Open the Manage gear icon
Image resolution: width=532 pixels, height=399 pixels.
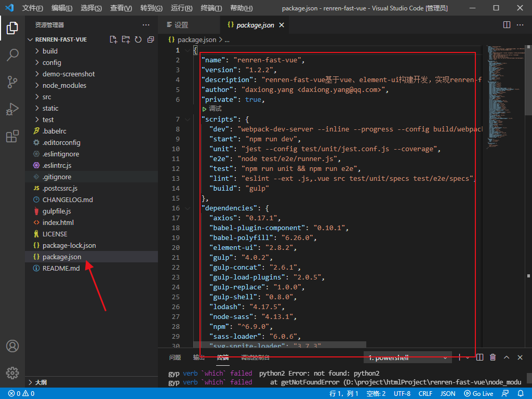[12, 373]
